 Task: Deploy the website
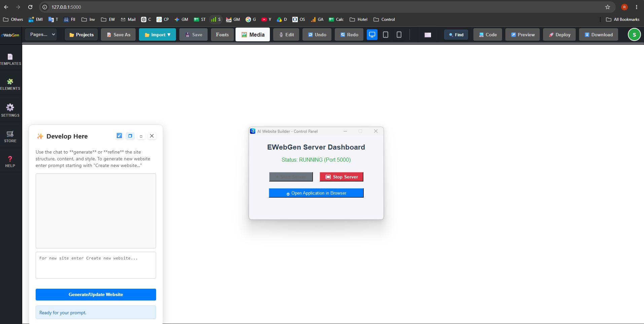tap(559, 35)
